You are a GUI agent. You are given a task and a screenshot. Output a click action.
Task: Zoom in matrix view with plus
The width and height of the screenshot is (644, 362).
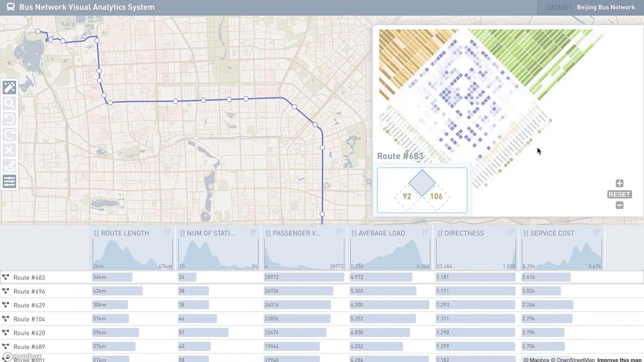(619, 184)
